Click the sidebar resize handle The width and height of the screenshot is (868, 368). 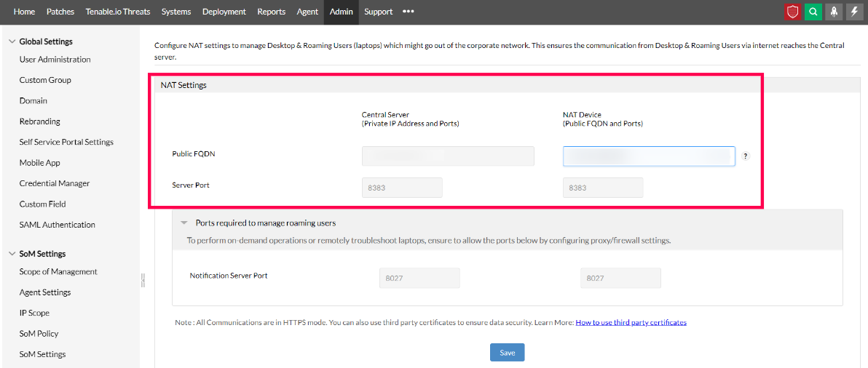pyautogui.click(x=143, y=280)
